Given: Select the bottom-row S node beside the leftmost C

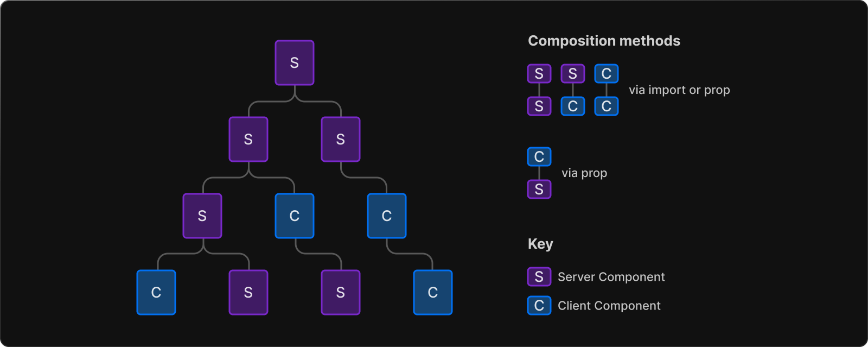Looking at the screenshot, I should (248, 292).
